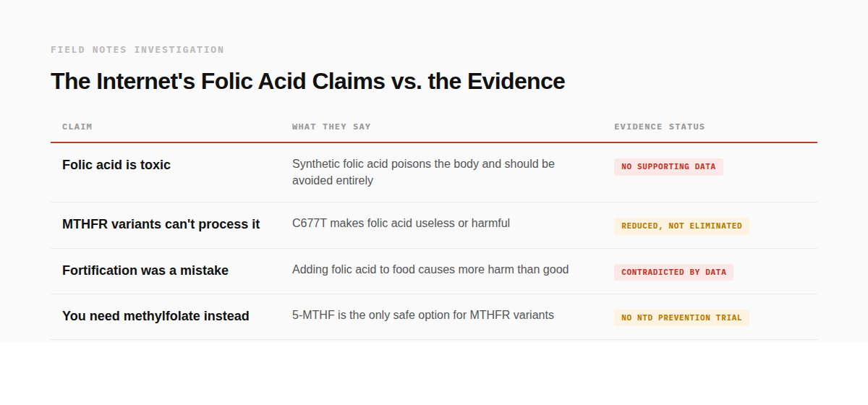Open the 'You need methylfolate instead' claim
Viewport: 868px width, 405px height.
tap(156, 316)
